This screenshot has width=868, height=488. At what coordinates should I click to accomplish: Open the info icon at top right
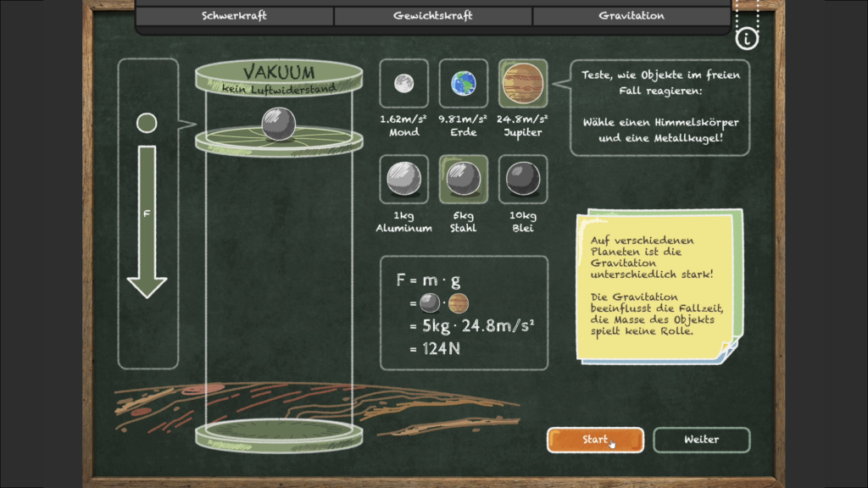coord(747,37)
